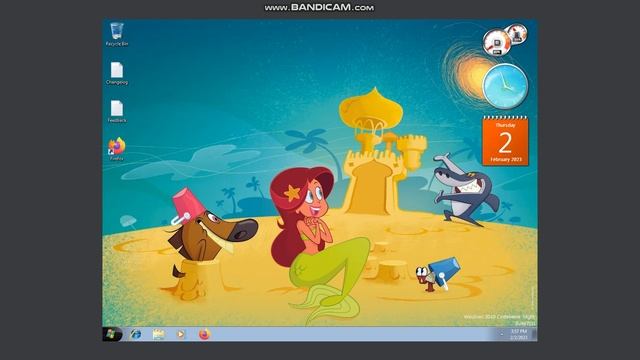Click the orange calendar gadget
The width and height of the screenshot is (640, 360).
pos(505,141)
